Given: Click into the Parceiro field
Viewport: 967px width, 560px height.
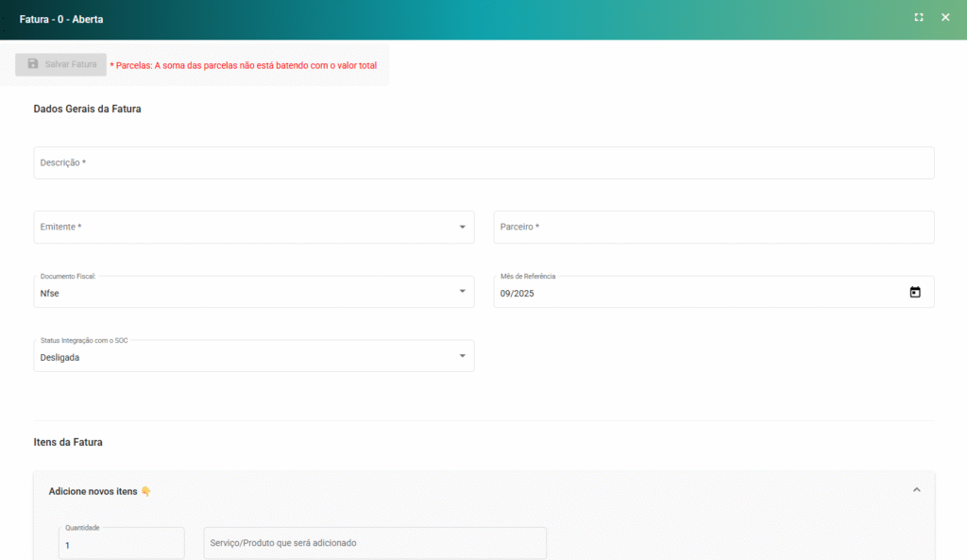Looking at the screenshot, I should [x=713, y=228].
